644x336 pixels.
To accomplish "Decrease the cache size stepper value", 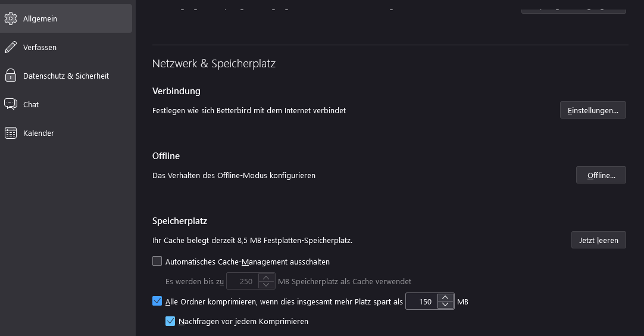I will point(266,285).
